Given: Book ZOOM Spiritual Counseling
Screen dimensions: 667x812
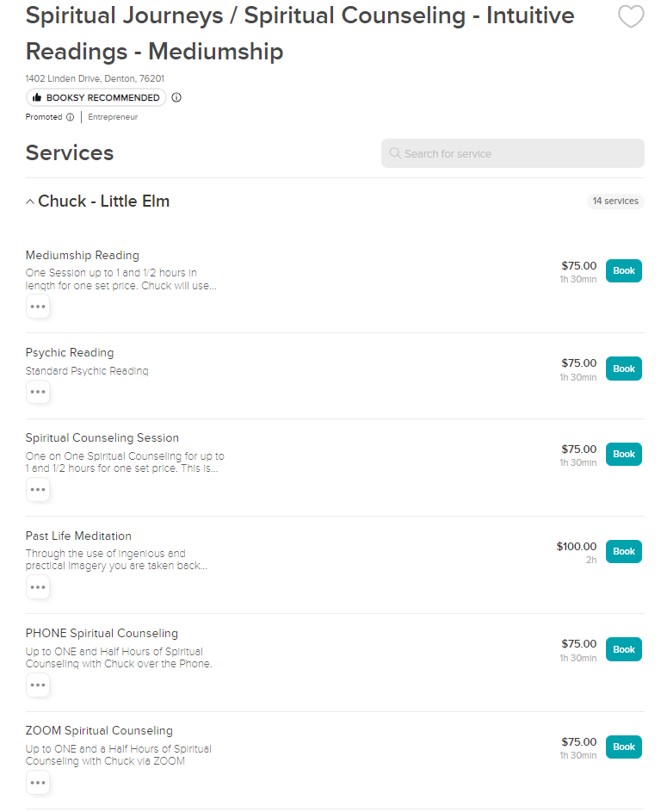Looking at the screenshot, I should click(x=623, y=747).
